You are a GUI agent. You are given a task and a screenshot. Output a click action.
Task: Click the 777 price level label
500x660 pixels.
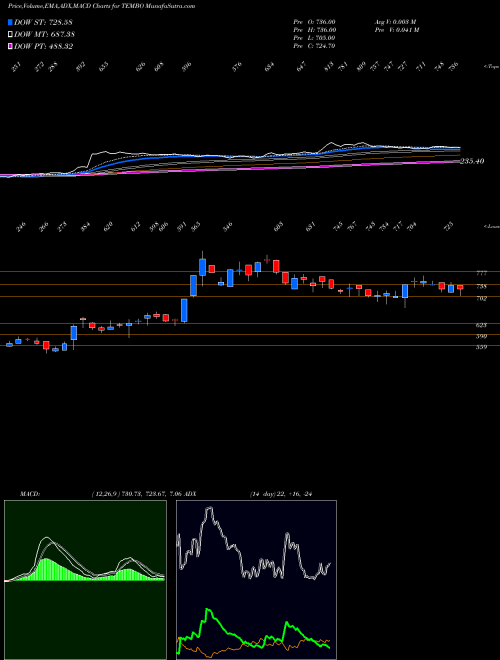[481, 273]
